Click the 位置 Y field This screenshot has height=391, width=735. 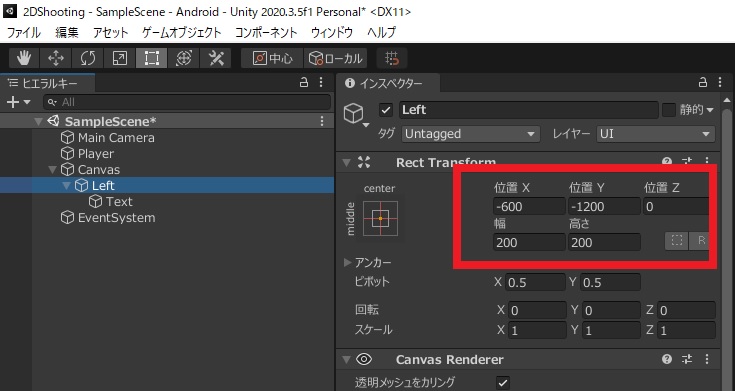604,206
